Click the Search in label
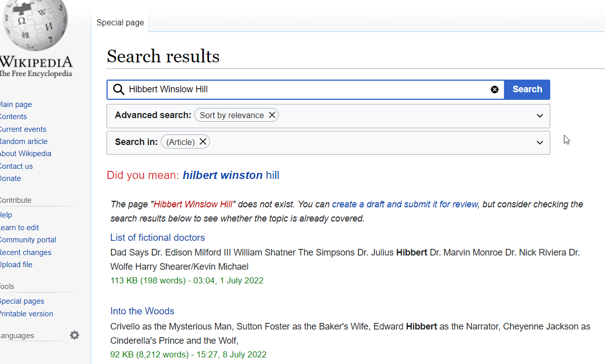 [x=136, y=142]
